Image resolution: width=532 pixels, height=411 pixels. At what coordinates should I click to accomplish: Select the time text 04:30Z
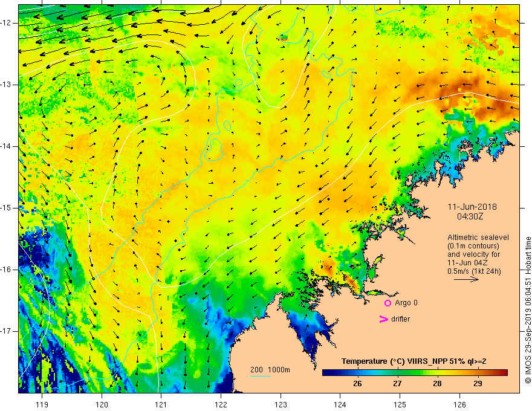tap(470, 216)
